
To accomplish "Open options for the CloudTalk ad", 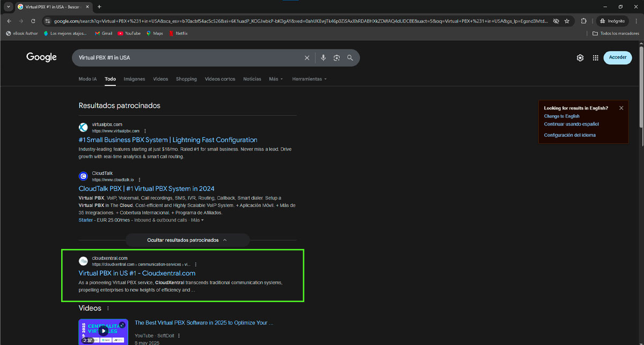I will 140,180.
